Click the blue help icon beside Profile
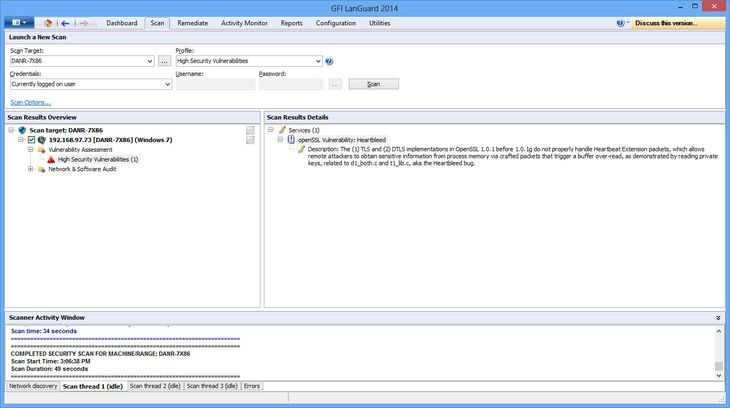The height and width of the screenshot is (408, 730). 329,61
